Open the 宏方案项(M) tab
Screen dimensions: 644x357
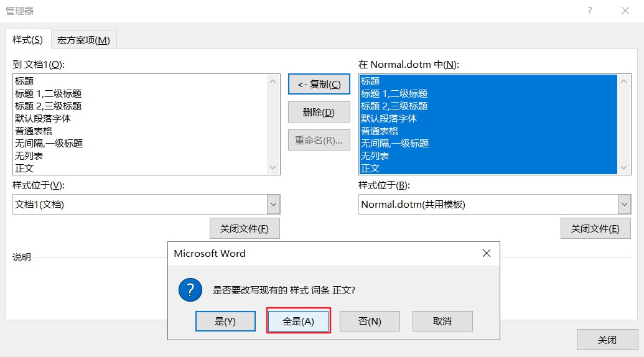(x=83, y=40)
